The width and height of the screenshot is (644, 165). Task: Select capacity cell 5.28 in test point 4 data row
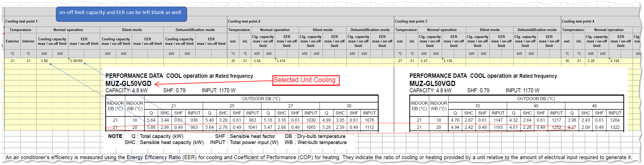pos(591,61)
